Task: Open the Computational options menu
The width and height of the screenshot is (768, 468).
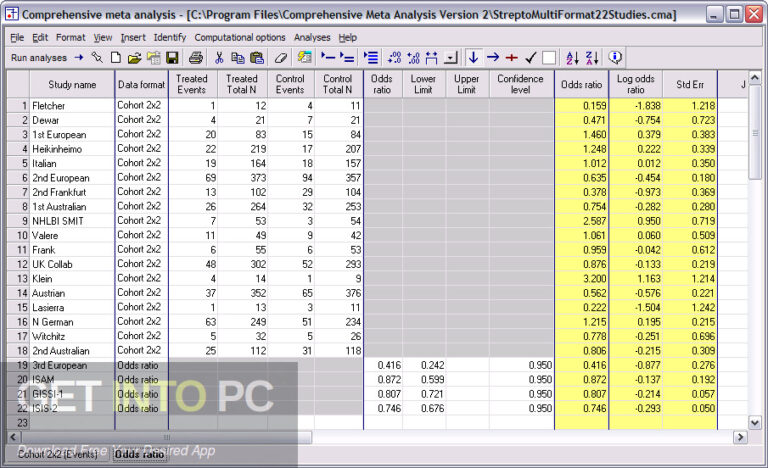Action: tap(240, 37)
